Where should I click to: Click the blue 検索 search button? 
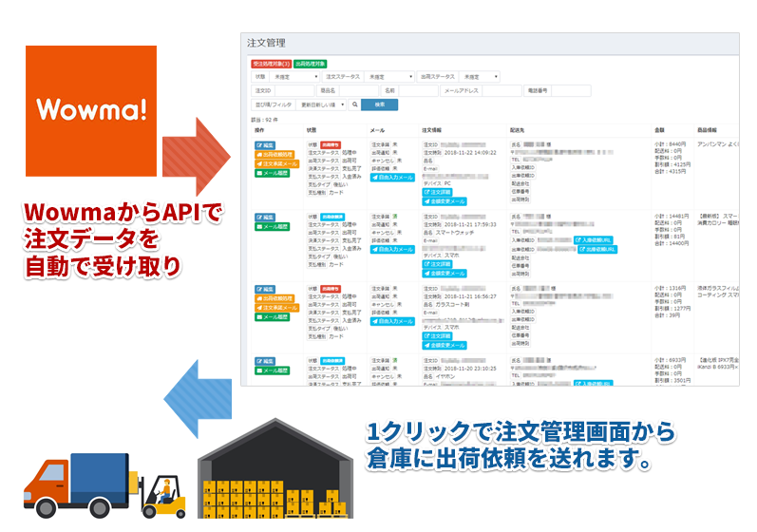point(380,104)
